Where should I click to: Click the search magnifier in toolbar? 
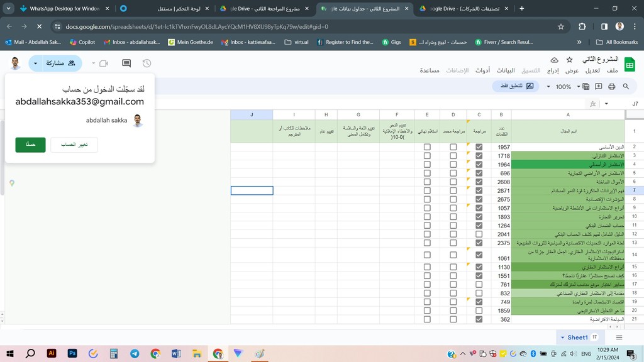pos(626,86)
